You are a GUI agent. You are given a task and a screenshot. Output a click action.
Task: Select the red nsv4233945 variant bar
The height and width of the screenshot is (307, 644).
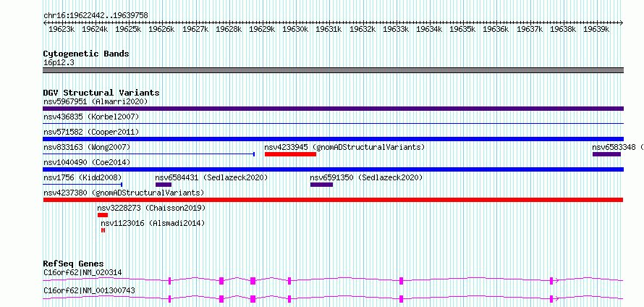[x=290, y=154]
